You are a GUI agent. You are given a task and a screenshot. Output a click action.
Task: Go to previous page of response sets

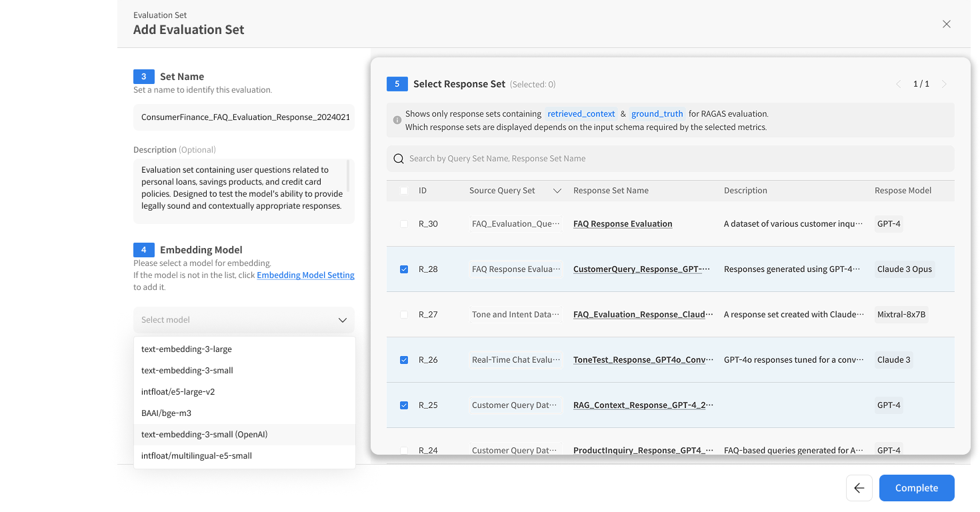pyautogui.click(x=898, y=84)
